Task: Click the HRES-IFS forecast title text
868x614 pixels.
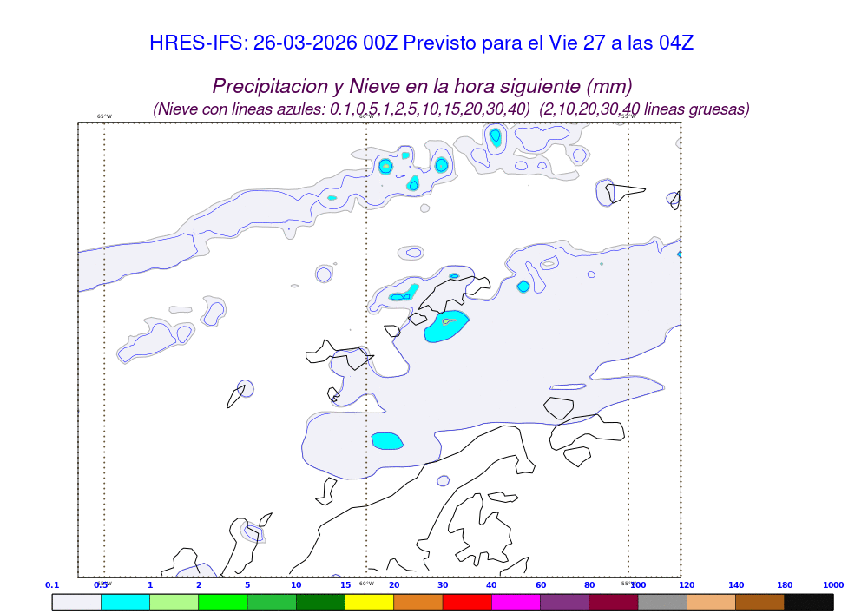Action: click(421, 43)
